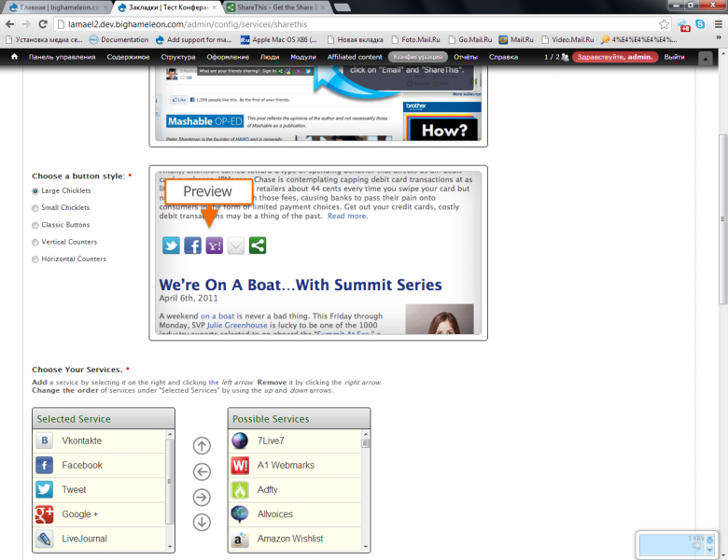Image resolution: width=728 pixels, height=560 pixels.
Task: Select the Adfty flame icon
Action: [x=240, y=490]
